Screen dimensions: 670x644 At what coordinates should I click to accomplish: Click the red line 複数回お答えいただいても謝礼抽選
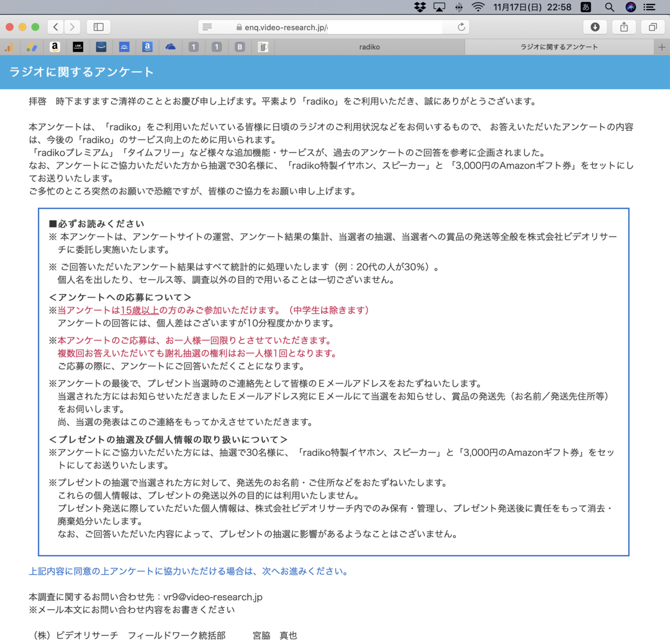pyautogui.click(x=197, y=353)
